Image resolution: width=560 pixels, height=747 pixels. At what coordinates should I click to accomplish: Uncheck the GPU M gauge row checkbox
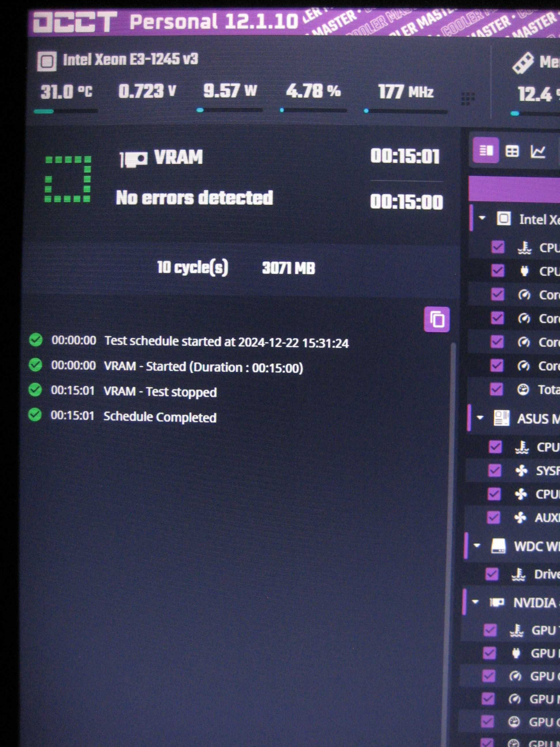click(x=487, y=699)
